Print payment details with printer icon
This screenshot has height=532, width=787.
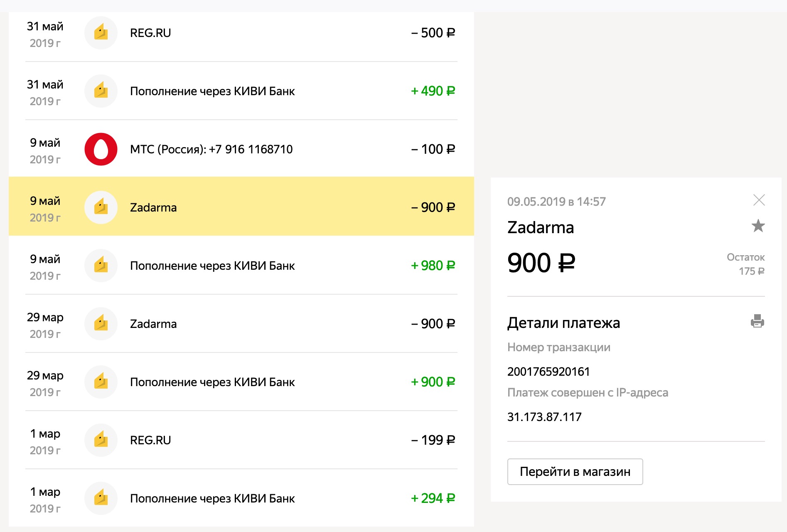[757, 321]
